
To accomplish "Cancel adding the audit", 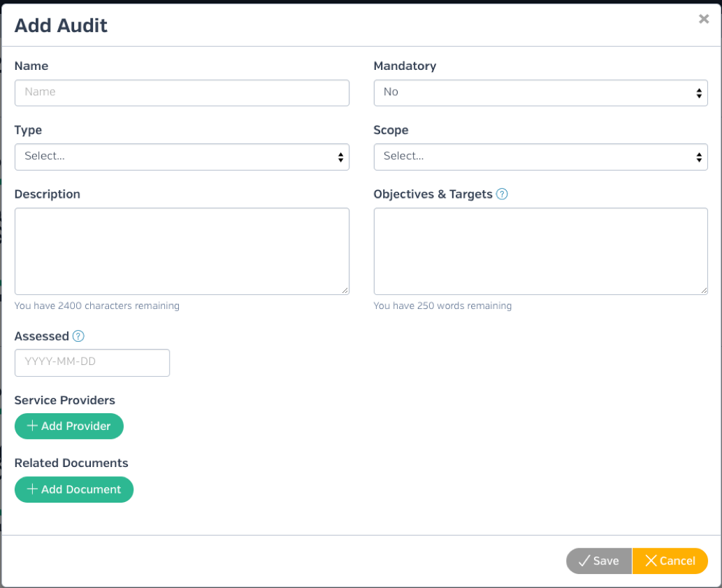I will (670, 561).
